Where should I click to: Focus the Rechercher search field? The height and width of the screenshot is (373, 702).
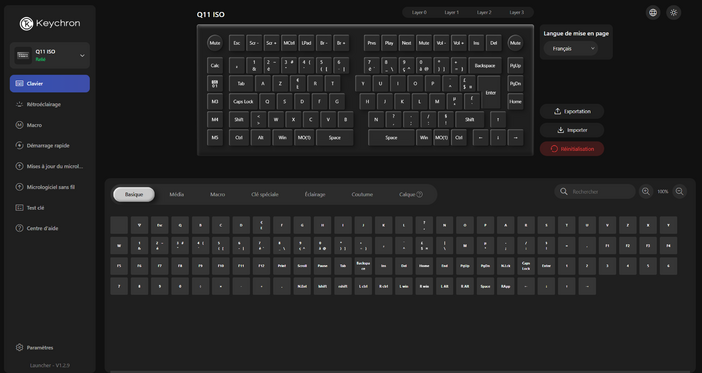coord(595,192)
